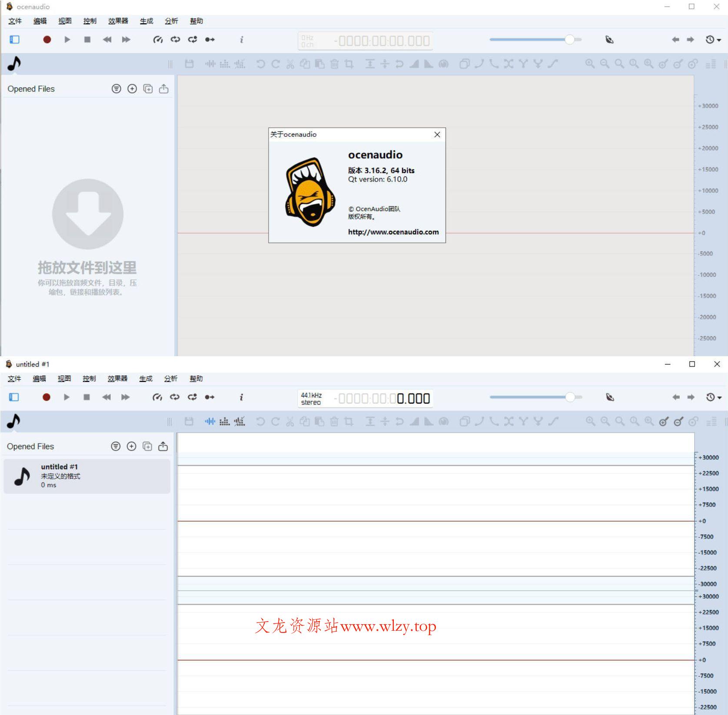Viewport: 728px width, 715px height.
Task: Toggle loop playback mode
Action: (175, 40)
